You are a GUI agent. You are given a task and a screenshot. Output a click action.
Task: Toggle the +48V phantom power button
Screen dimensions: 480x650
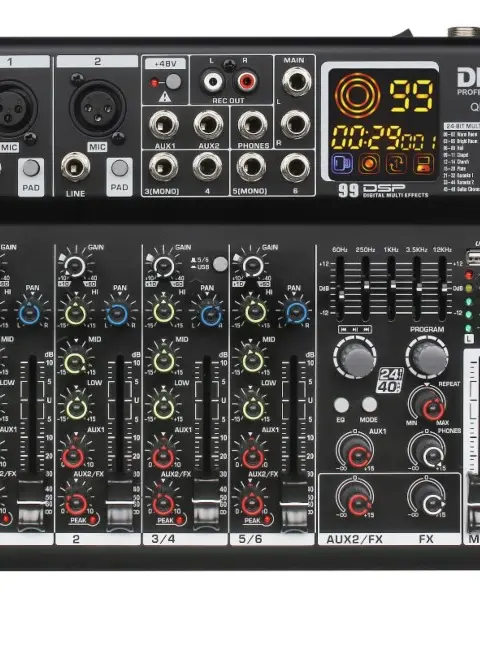click(173, 82)
